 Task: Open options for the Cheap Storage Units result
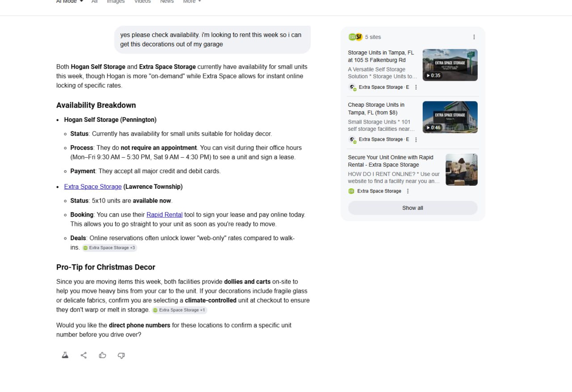point(416,140)
